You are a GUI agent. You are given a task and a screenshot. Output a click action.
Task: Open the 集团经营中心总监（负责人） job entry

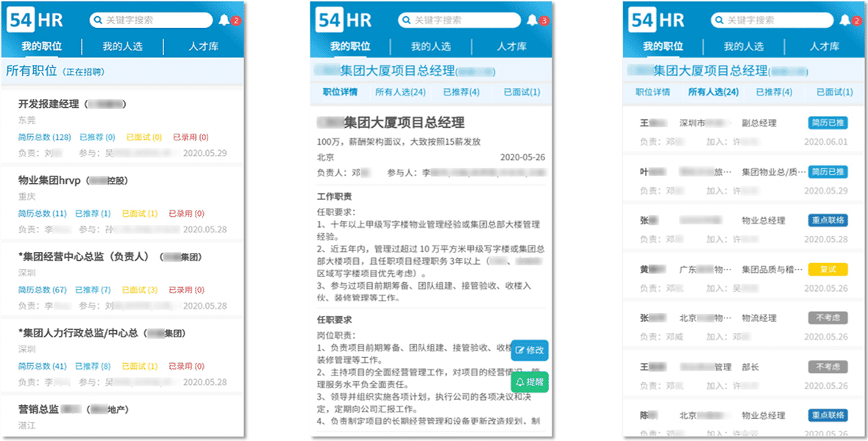(x=122, y=280)
